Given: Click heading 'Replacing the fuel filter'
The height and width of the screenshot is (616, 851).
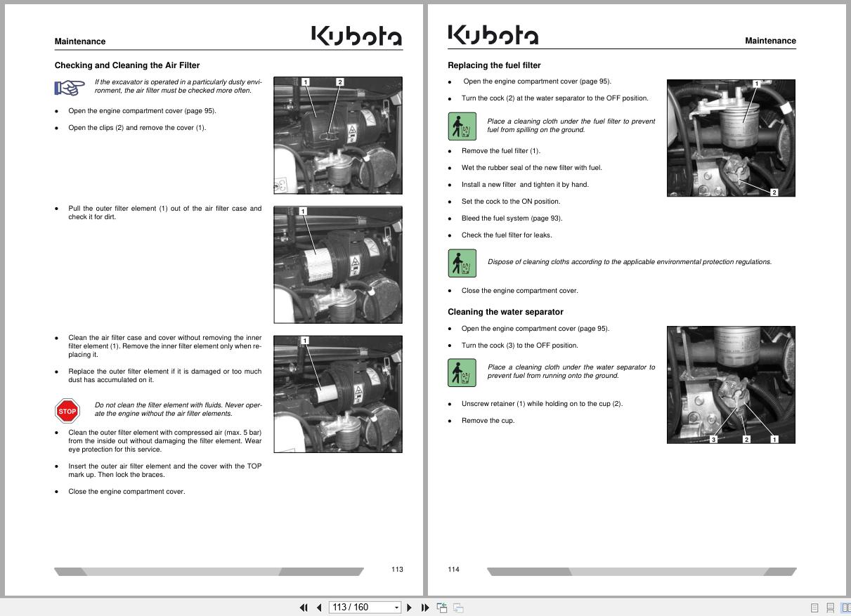Looking at the screenshot, I should 494,65.
